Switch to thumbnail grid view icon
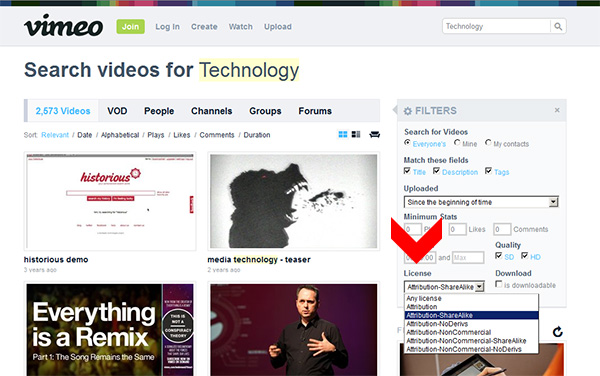This screenshot has width=600, height=376. [343, 134]
